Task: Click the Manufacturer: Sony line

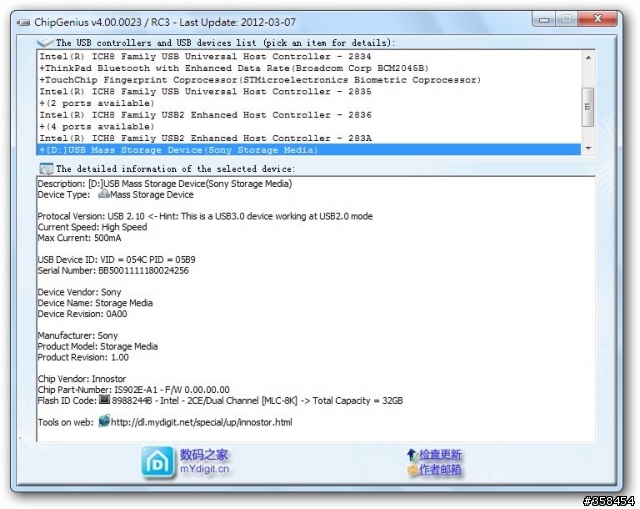Action: [78, 336]
